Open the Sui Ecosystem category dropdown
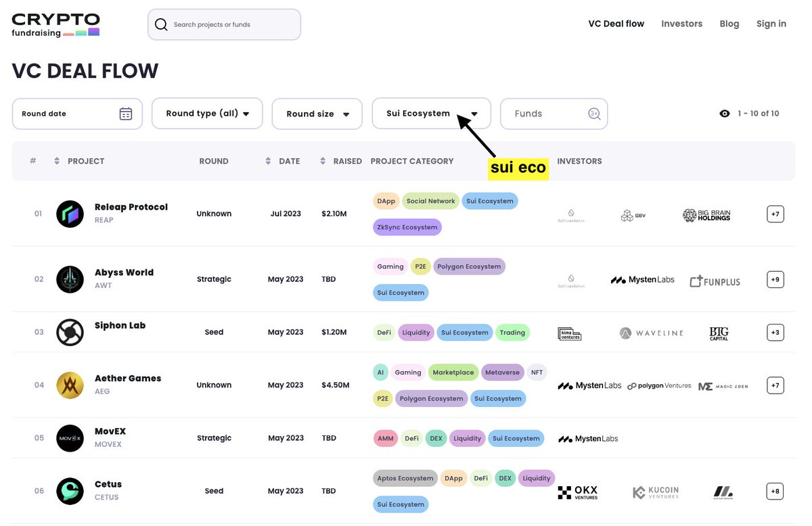 432,114
